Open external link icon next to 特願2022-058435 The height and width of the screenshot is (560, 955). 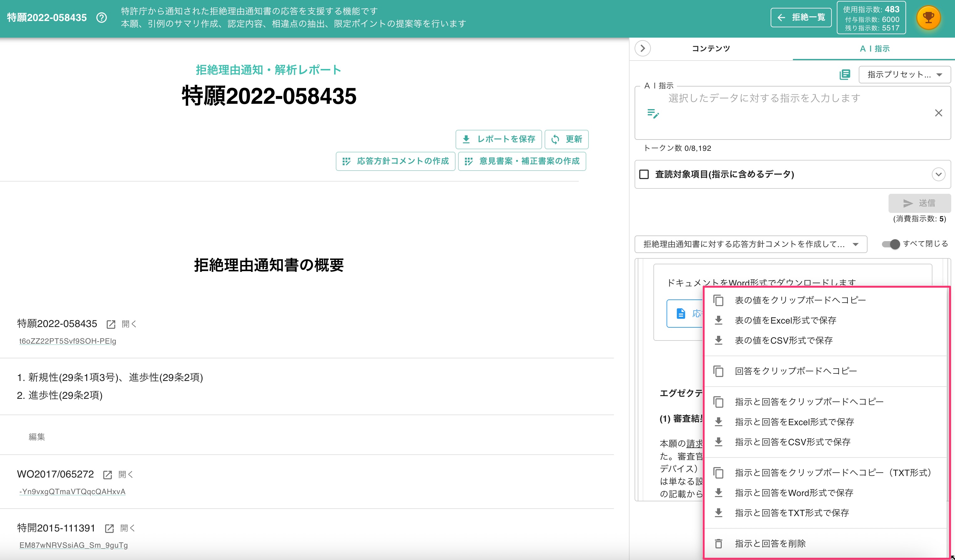point(111,324)
